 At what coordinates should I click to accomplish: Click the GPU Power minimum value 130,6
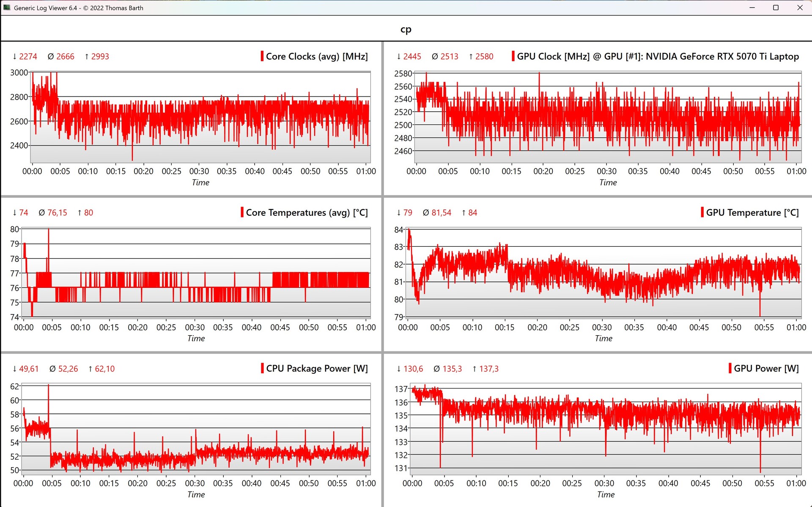pyautogui.click(x=413, y=369)
